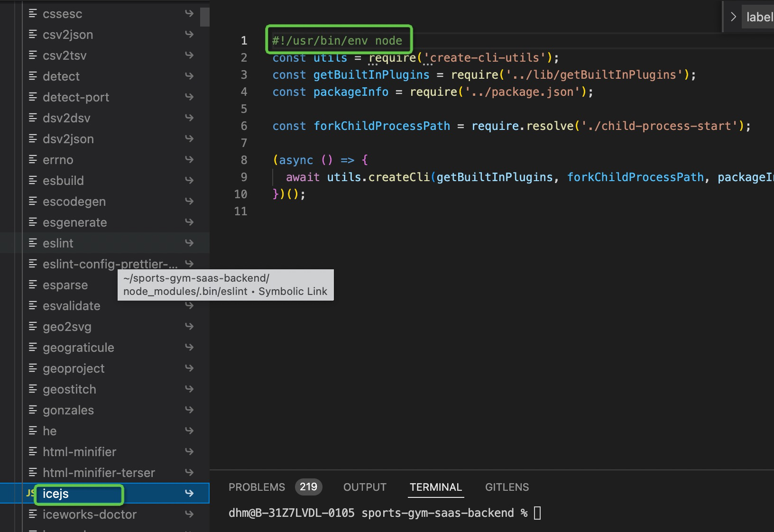Screen dimensions: 774x532
Task: Click the file icon beside cssesc
Action: coord(32,13)
